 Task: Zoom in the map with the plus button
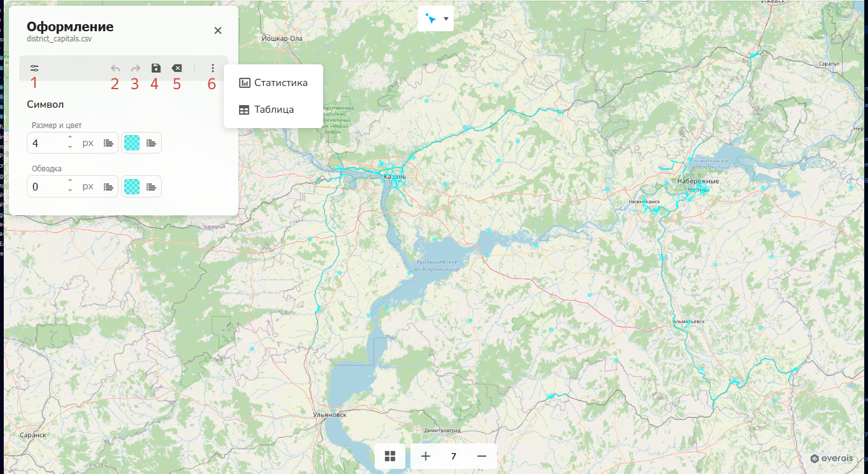click(426, 456)
